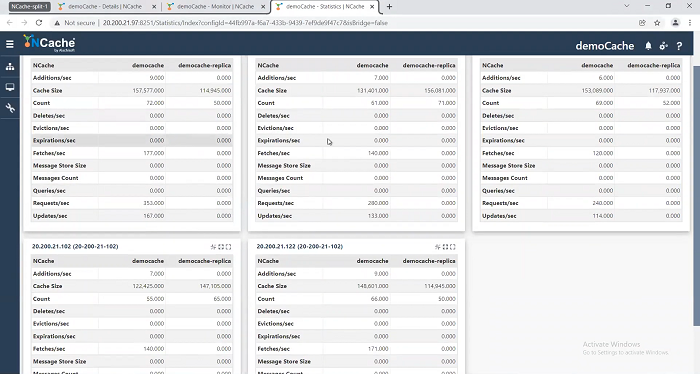This screenshot has width=700, height=374.
Task: Select the Cache Size value 148,601.000
Action: coord(372,286)
